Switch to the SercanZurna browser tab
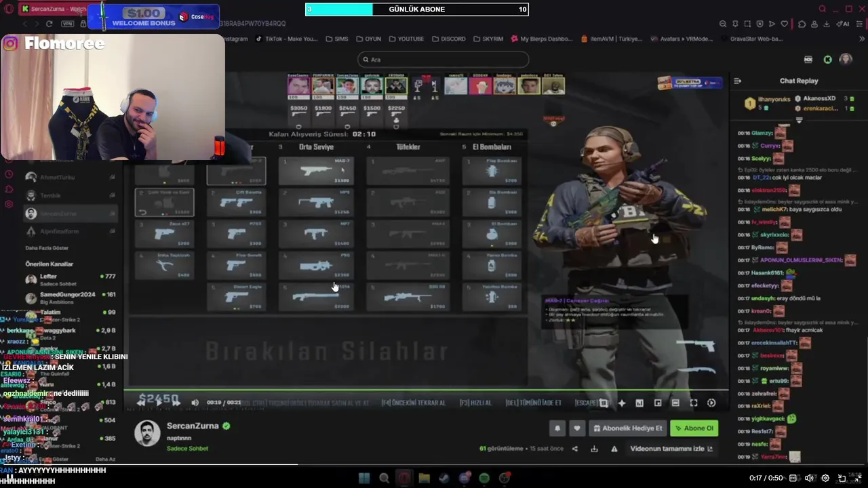Image resolution: width=868 pixels, height=488 pixels. point(54,9)
